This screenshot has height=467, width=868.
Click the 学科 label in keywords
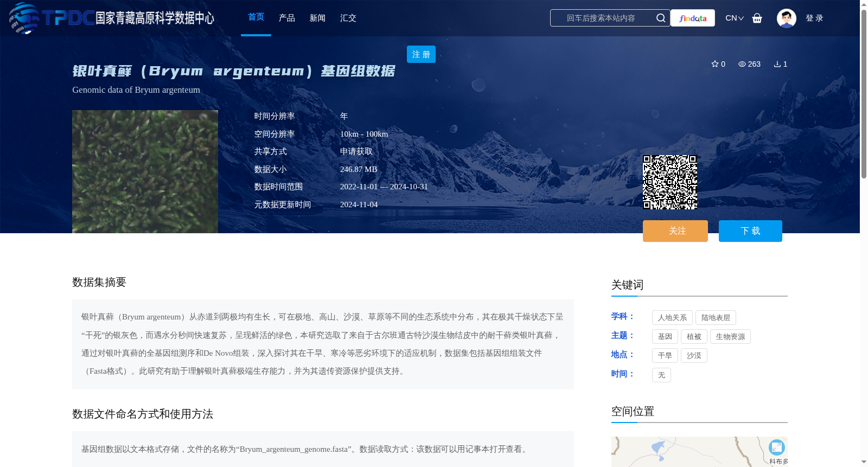622,316
